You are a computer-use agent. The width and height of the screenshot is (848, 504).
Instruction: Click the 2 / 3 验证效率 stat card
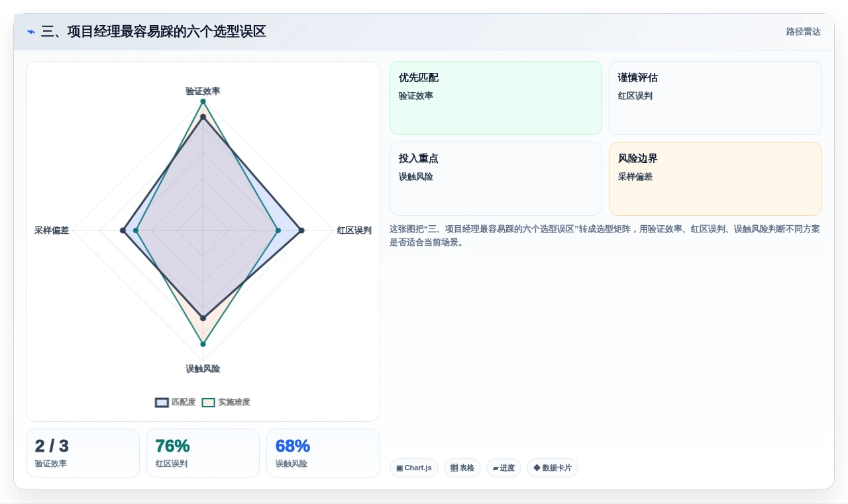83,453
